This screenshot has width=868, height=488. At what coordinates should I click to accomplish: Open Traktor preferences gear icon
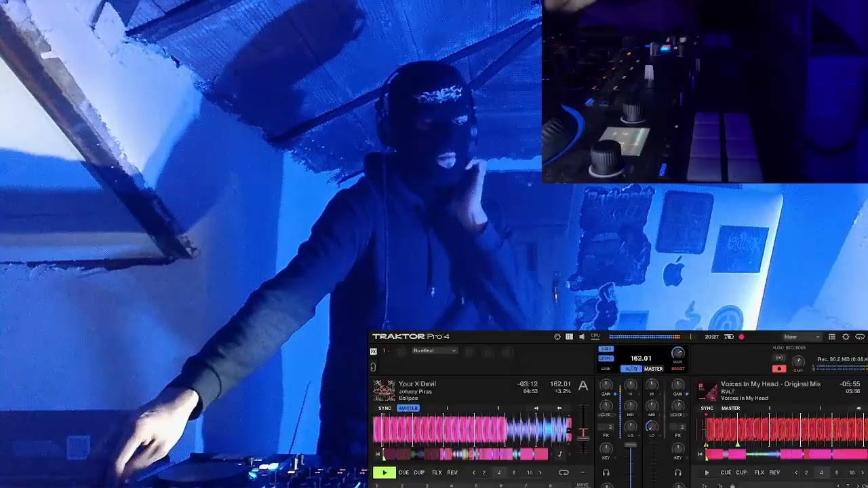pyautogui.click(x=846, y=337)
